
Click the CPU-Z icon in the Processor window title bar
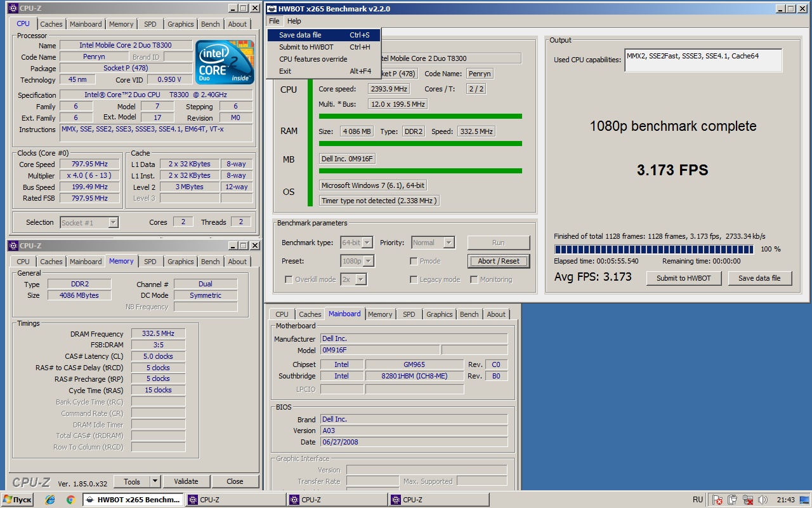[x=13, y=8]
